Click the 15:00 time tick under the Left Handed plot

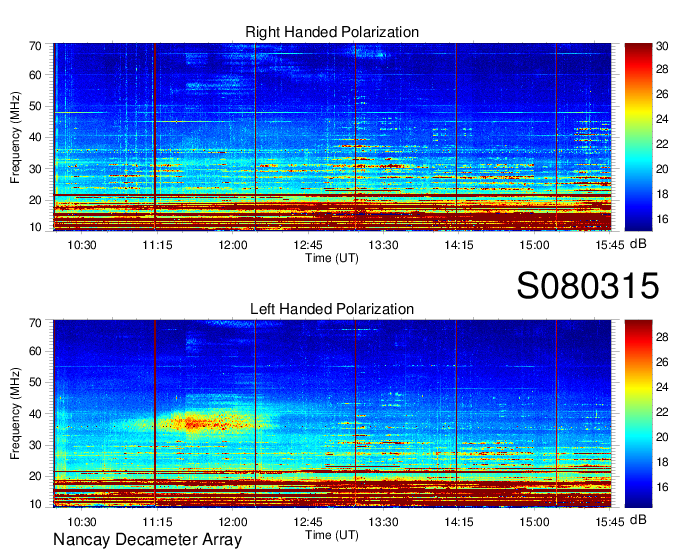[534, 522]
